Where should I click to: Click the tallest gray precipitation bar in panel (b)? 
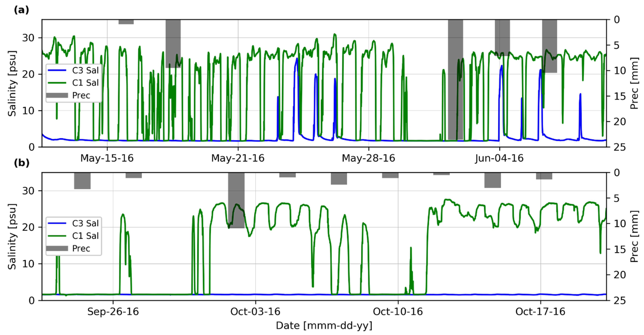(x=236, y=200)
